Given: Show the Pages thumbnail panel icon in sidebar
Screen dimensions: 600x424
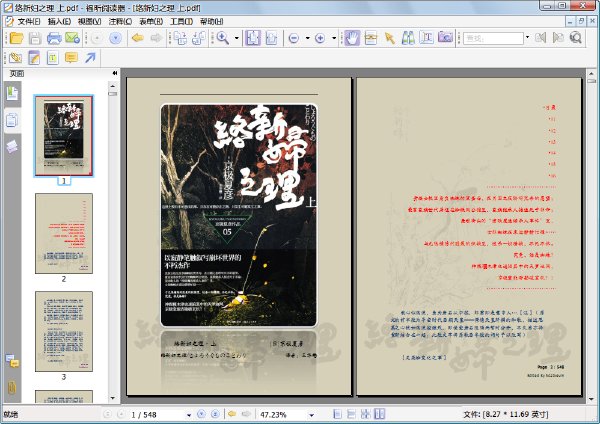Looking at the screenshot, I should click(x=12, y=121).
